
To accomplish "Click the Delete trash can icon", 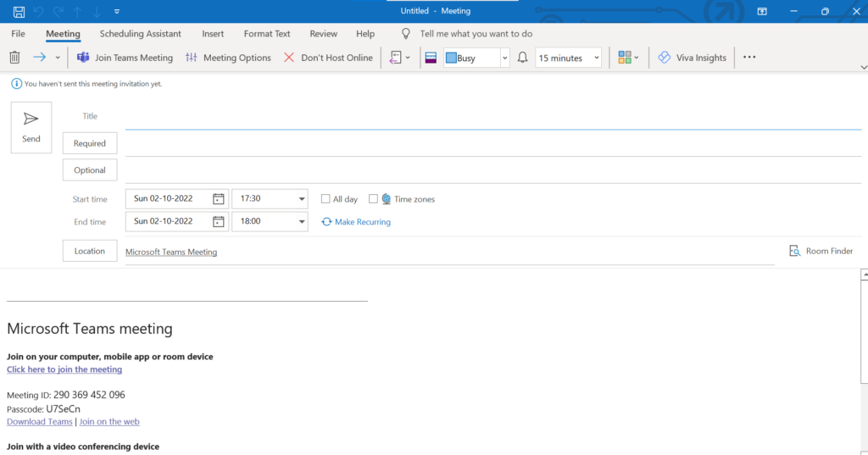I will [x=14, y=58].
